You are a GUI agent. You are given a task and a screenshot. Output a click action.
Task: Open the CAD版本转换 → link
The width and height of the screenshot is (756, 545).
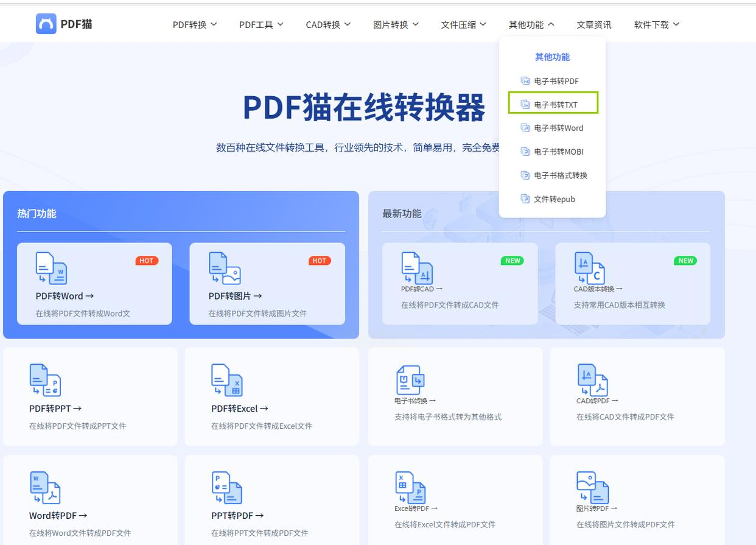598,289
